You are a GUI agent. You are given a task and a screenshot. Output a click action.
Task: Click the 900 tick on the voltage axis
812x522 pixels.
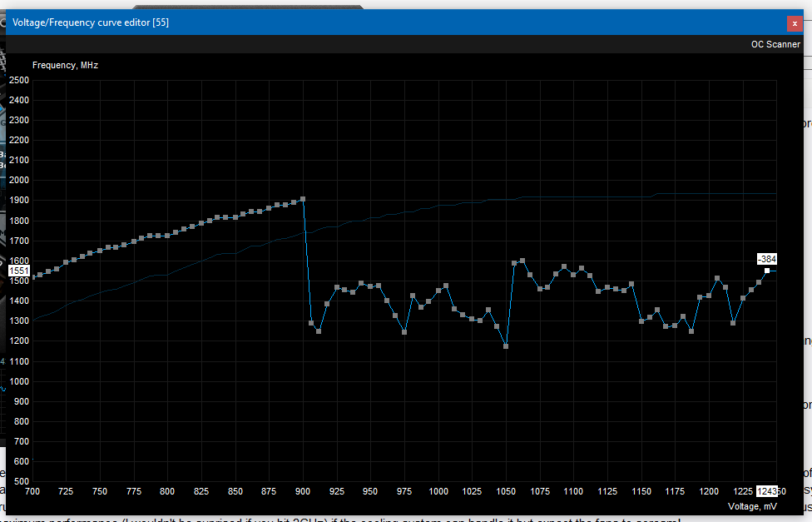coord(303,491)
